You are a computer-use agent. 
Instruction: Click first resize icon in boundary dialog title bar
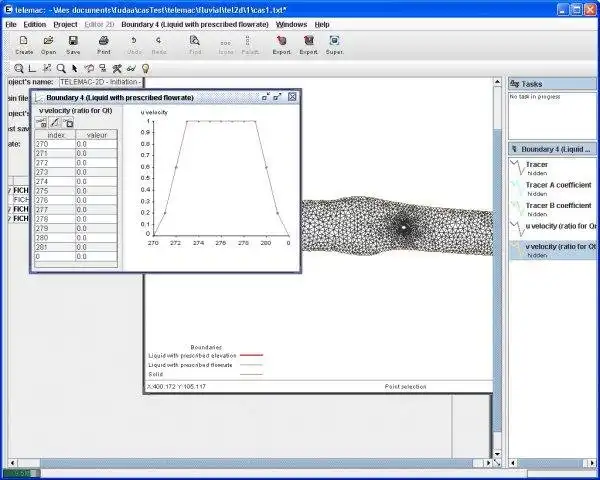tap(266, 97)
